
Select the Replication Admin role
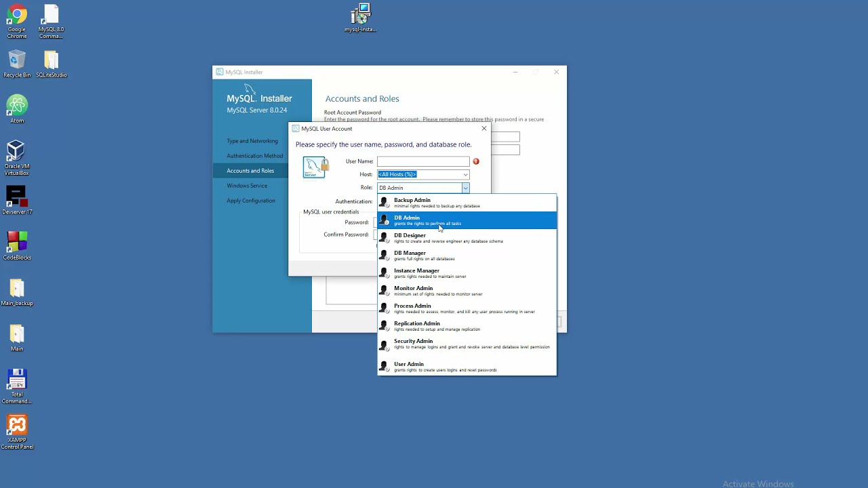tap(467, 326)
